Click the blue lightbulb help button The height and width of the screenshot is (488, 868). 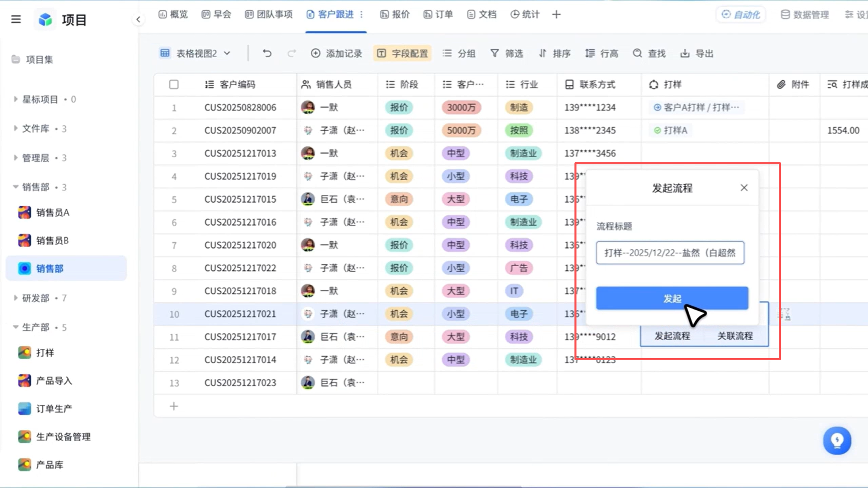[837, 440]
